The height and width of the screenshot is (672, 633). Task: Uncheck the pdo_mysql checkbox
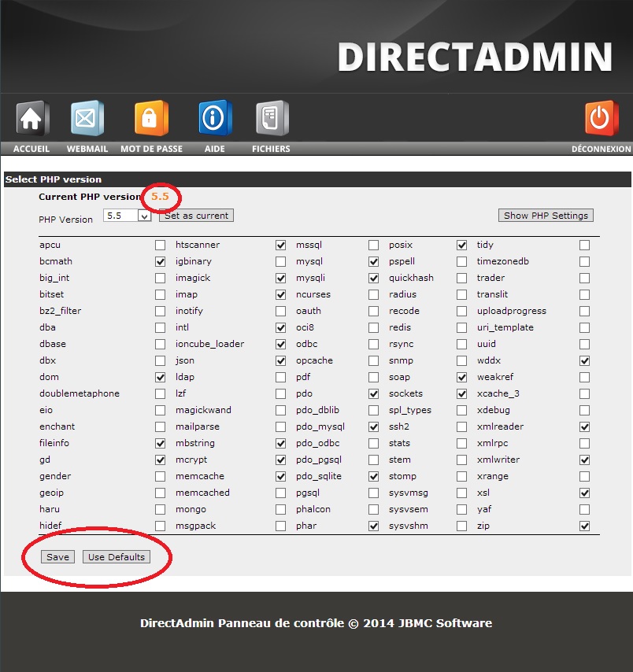click(373, 426)
